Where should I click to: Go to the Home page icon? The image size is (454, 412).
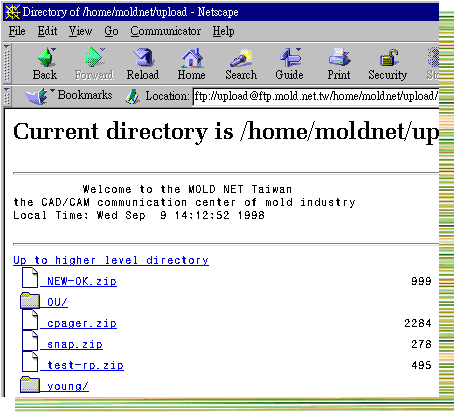point(191,64)
